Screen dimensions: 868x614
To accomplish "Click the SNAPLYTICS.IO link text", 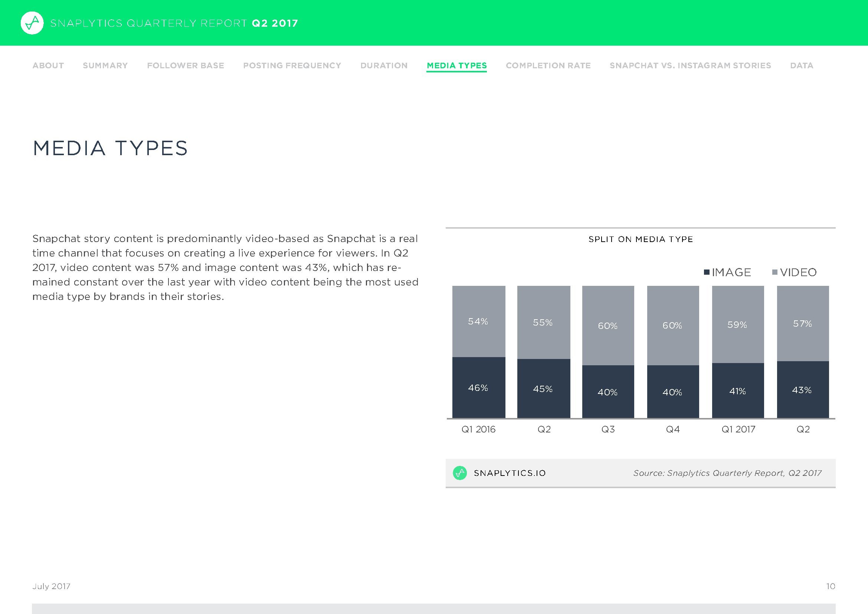I will 510,473.
